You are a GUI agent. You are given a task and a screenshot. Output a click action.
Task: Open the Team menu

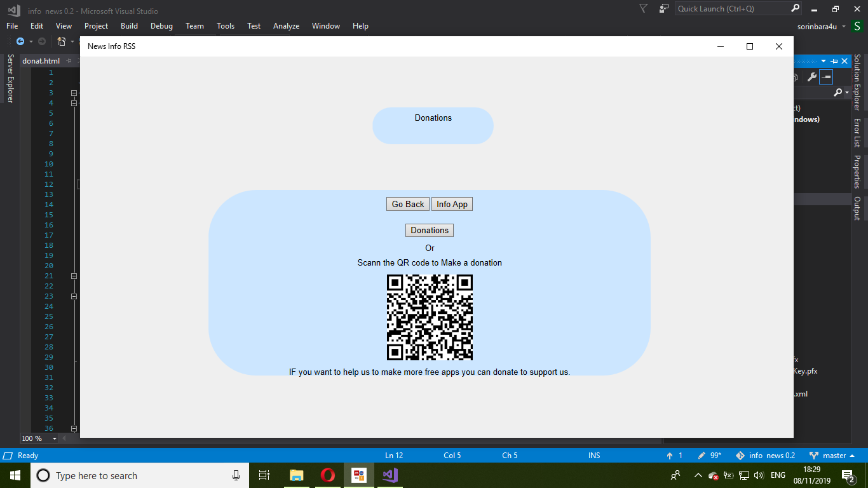tap(194, 26)
